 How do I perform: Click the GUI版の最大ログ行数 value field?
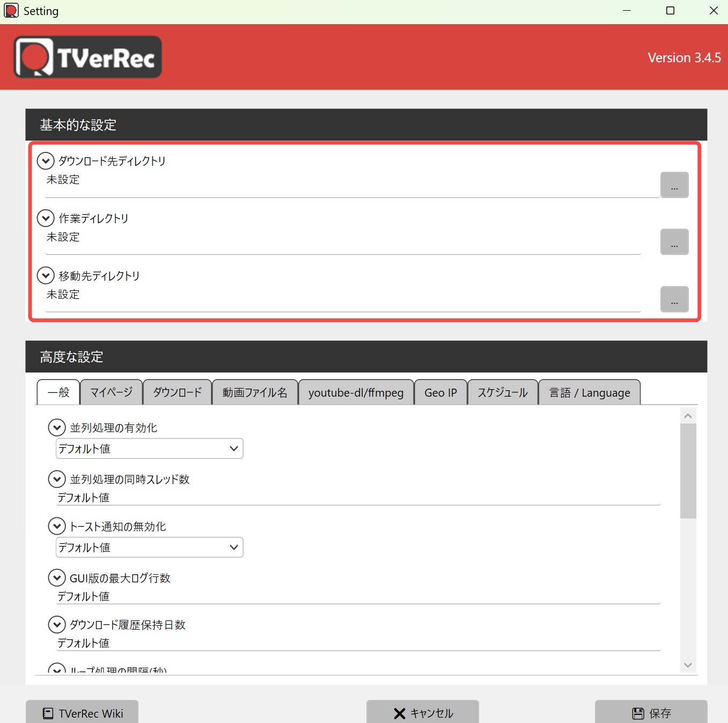point(358,596)
